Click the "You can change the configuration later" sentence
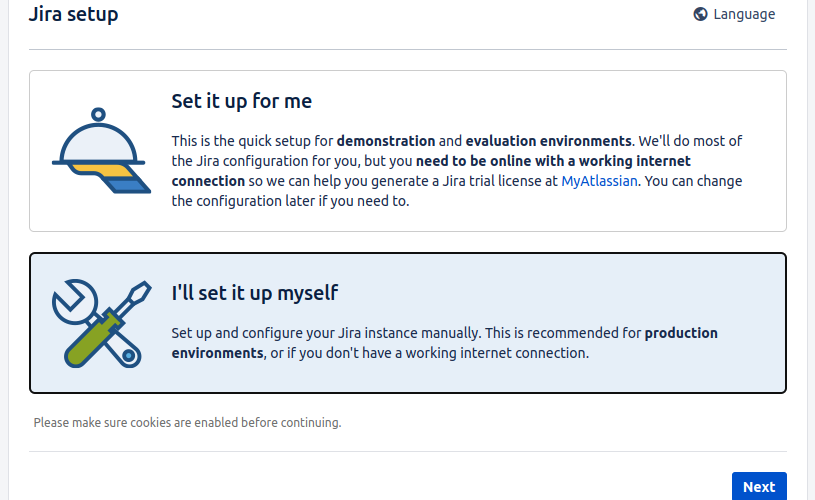The height and width of the screenshot is (500, 815). (x=457, y=191)
